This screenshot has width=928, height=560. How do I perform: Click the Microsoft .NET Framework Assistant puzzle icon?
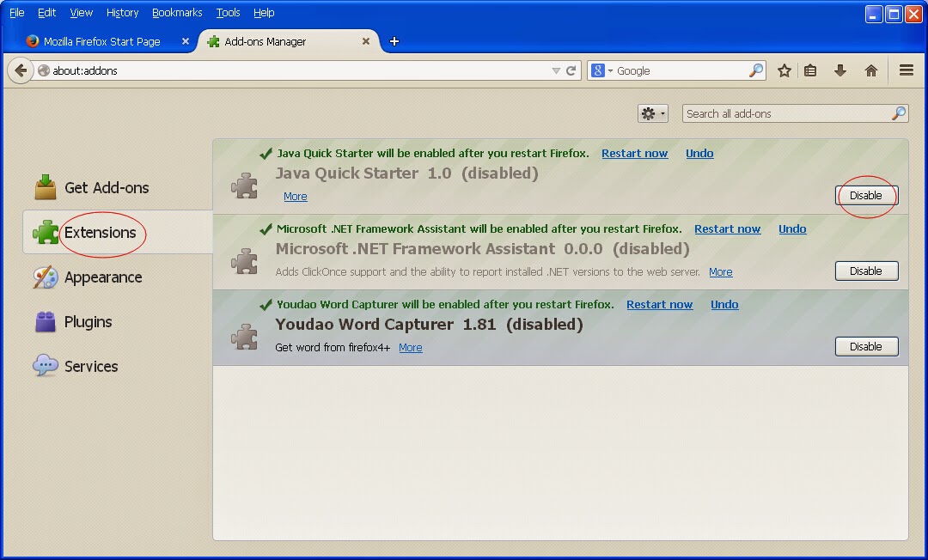tap(244, 261)
